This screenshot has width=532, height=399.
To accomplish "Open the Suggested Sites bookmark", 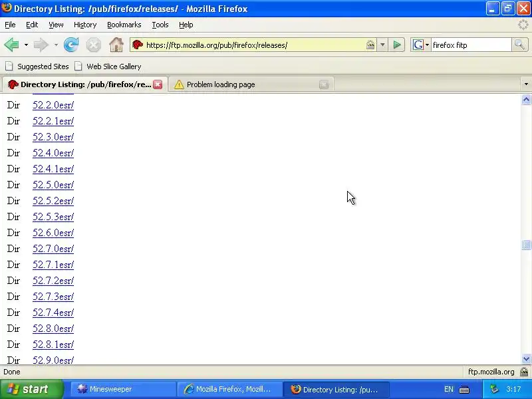I will [37, 66].
